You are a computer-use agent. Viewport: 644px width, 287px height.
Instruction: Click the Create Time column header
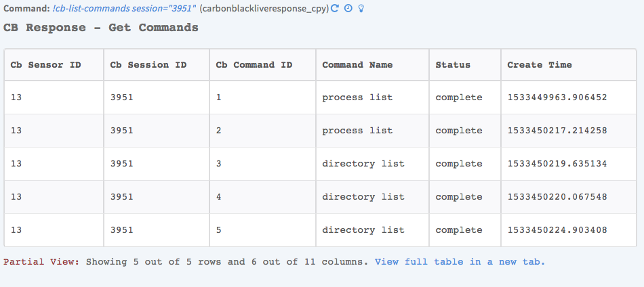[x=540, y=65]
